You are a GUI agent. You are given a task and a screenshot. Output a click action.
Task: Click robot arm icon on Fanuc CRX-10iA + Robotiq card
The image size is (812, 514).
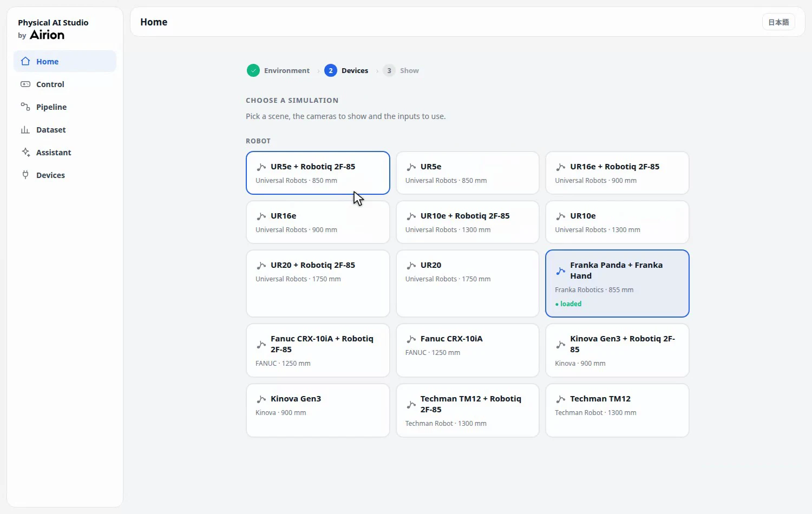click(x=261, y=344)
